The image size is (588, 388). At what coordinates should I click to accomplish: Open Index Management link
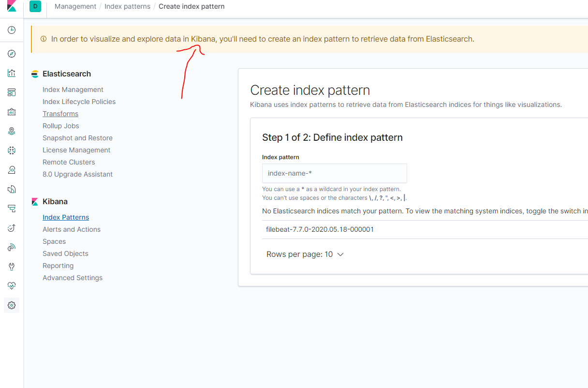[73, 90]
